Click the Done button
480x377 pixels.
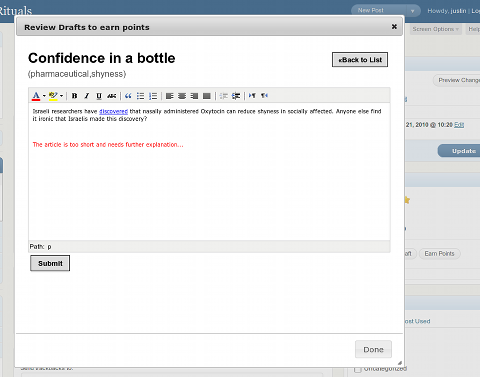[373, 349]
